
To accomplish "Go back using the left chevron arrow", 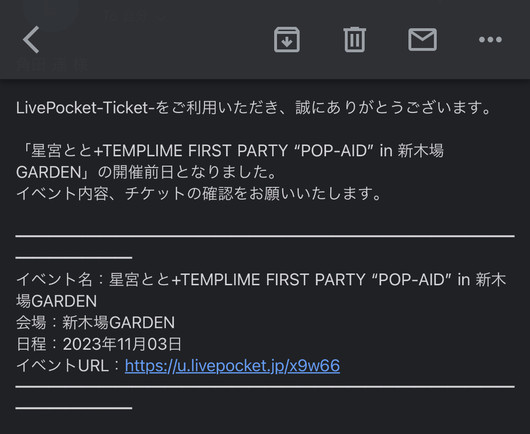I will coord(31,40).
